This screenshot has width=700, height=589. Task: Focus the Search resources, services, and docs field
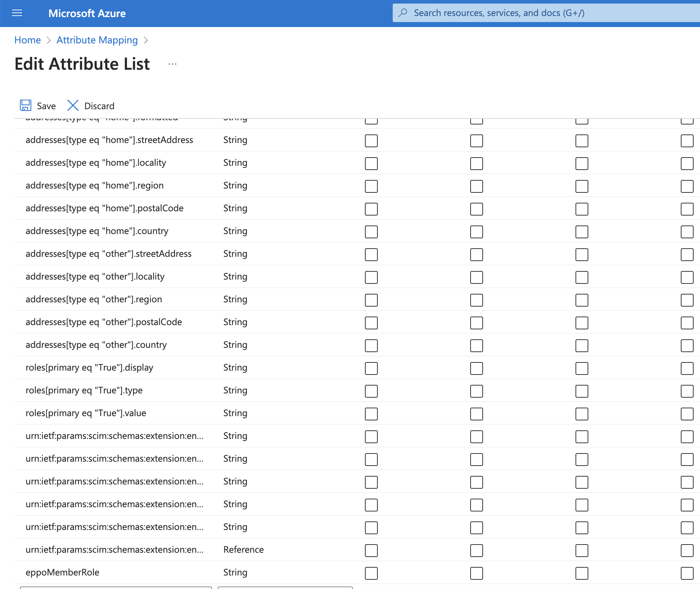click(x=546, y=13)
